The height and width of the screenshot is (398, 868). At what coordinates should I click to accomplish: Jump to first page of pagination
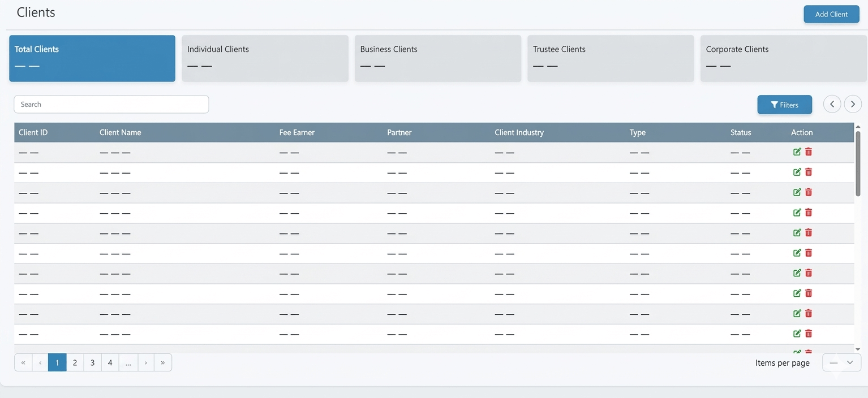coord(23,362)
